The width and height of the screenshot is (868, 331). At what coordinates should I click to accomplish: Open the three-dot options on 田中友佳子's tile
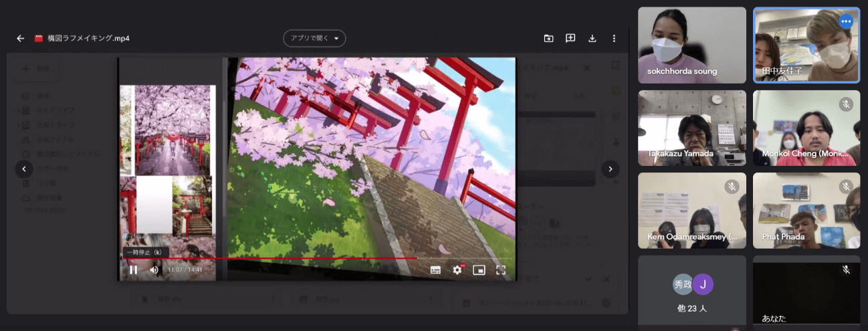[x=846, y=21]
